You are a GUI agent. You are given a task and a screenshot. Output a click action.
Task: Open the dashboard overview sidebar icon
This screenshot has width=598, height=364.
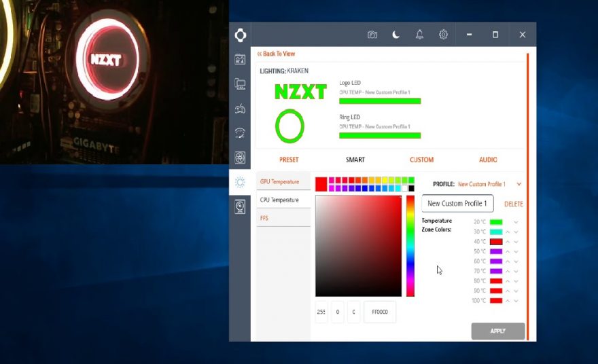click(240, 60)
